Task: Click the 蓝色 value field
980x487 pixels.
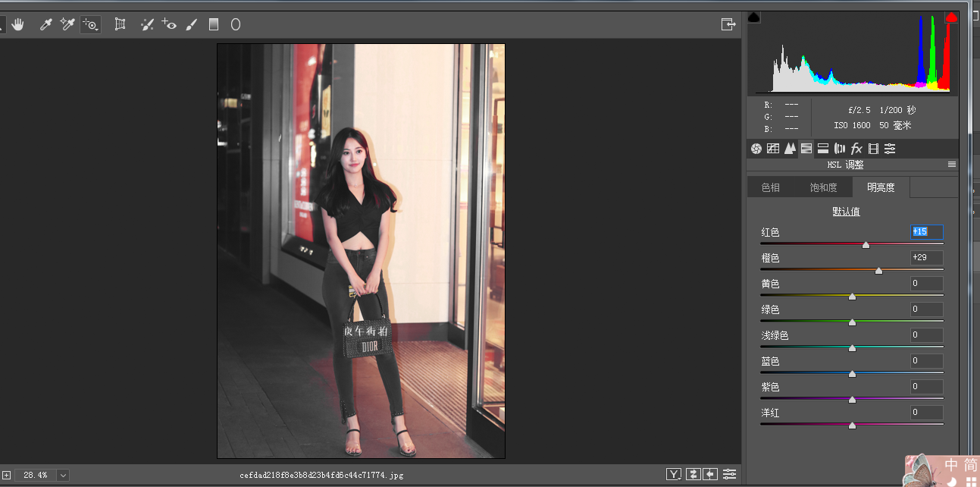Action: (x=927, y=361)
